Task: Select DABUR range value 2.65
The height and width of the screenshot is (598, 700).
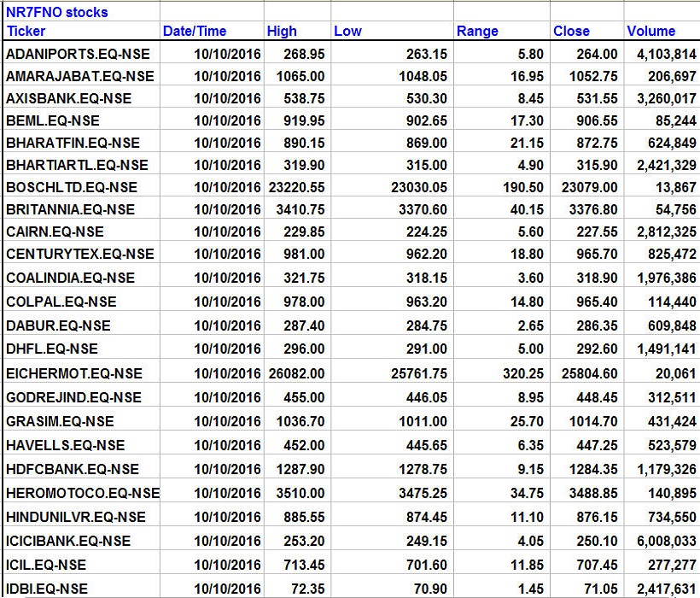Action: point(528,325)
